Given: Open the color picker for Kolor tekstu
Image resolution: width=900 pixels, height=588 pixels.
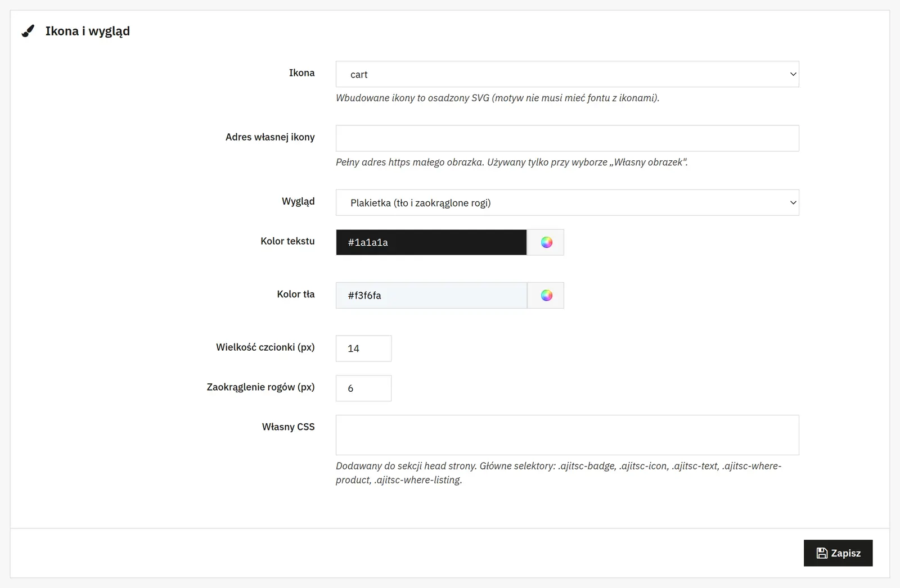Looking at the screenshot, I should click(546, 242).
